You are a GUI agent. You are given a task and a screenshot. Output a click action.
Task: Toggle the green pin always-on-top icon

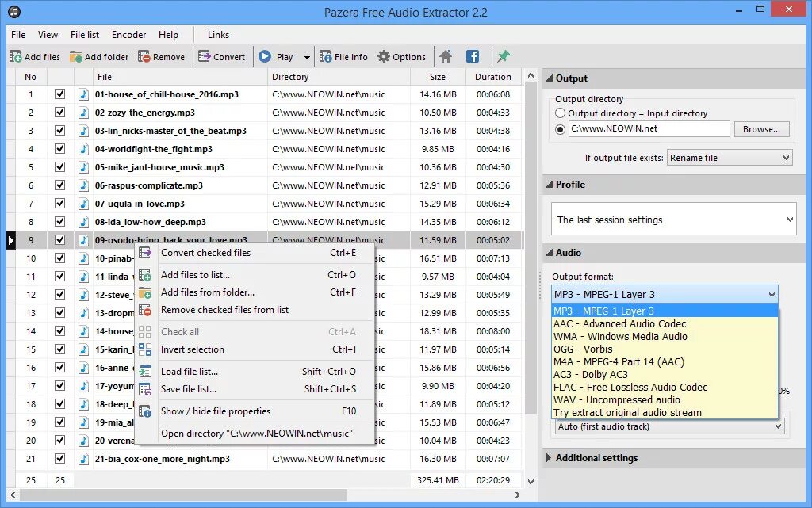click(x=503, y=56)
